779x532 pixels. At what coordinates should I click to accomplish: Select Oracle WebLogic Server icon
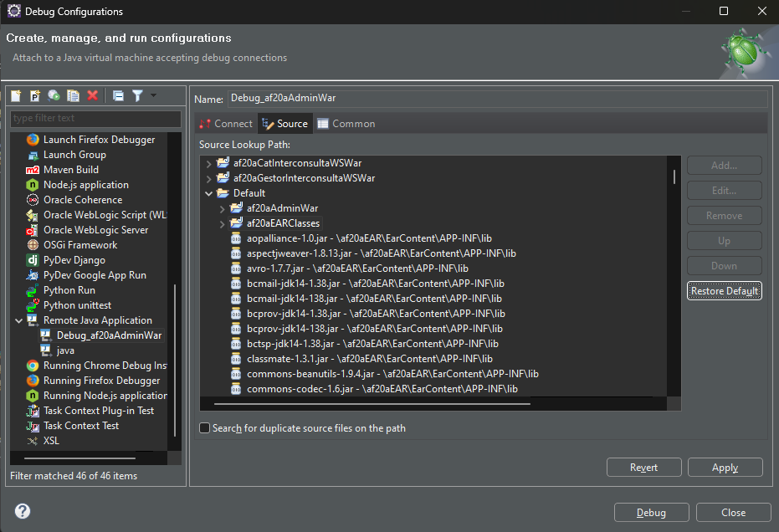coord(32,230)
